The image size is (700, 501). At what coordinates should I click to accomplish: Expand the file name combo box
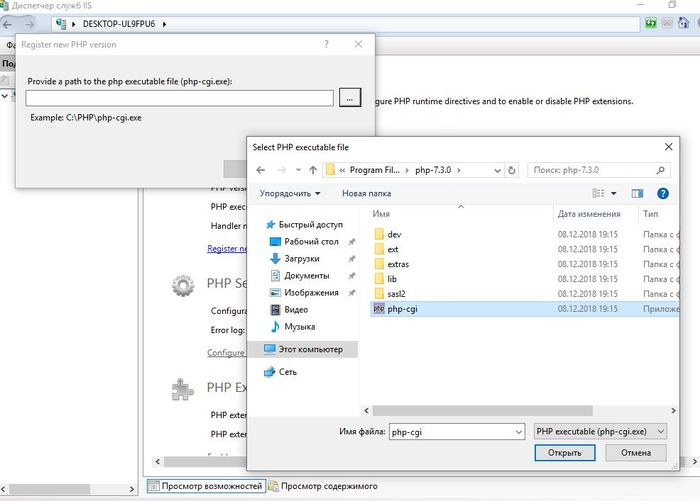coord(517,431)
